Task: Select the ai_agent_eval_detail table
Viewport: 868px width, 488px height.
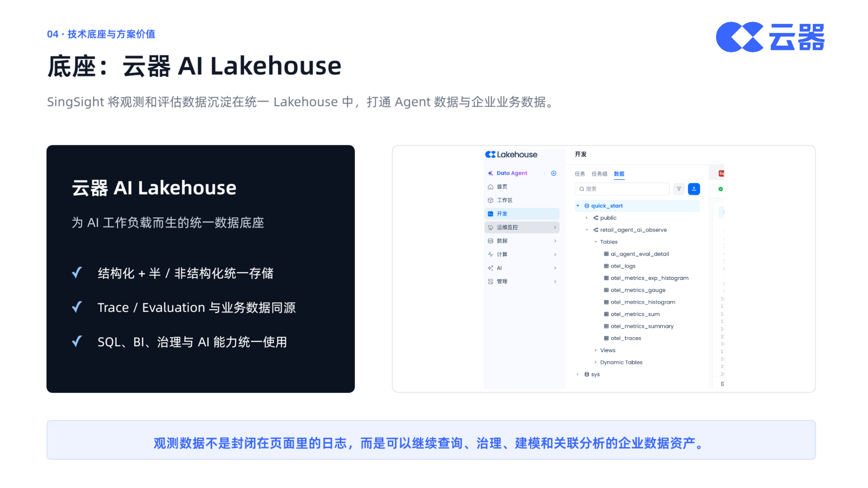Action: pyautogui.click(x=636, y=254)
